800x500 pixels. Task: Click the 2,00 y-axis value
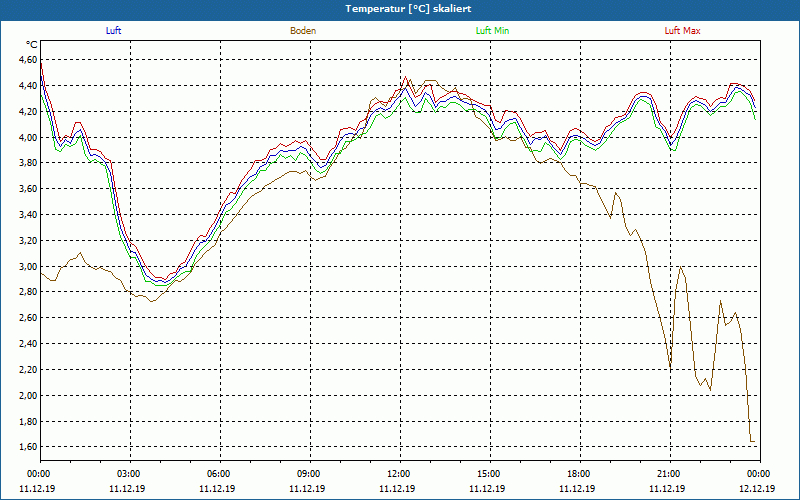(28, 395)
